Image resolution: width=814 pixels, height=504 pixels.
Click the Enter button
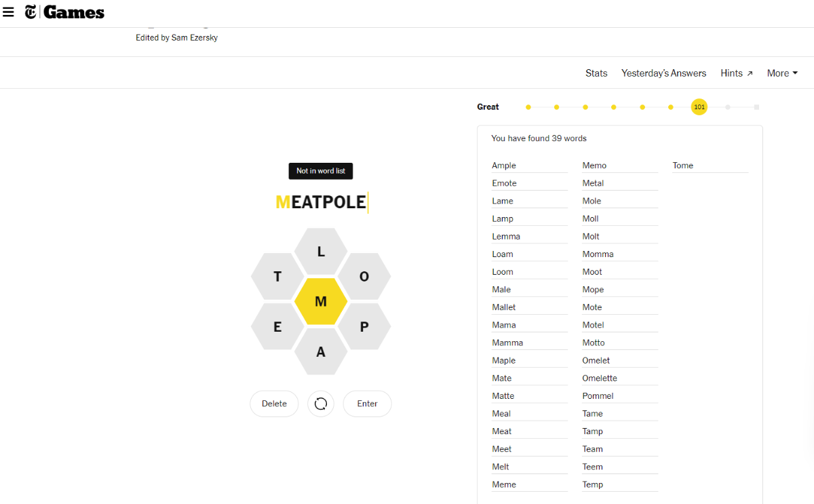pyautogui.click(x=367, y=404)
